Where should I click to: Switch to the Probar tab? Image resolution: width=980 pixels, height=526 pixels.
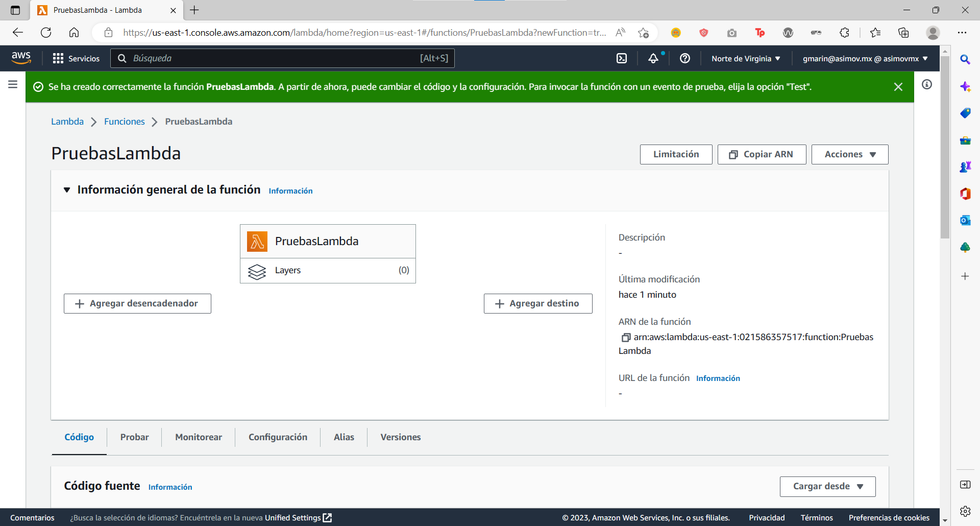135,437
